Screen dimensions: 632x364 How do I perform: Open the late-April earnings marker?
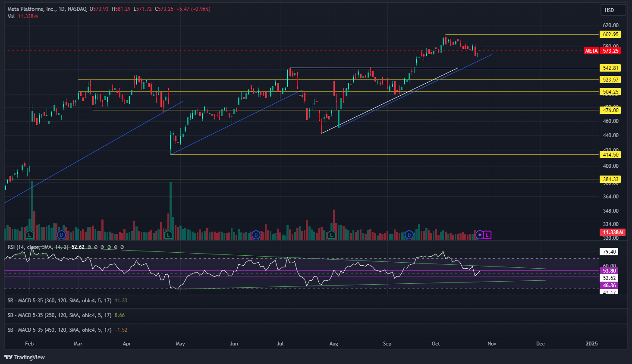[x=168, y=235]
